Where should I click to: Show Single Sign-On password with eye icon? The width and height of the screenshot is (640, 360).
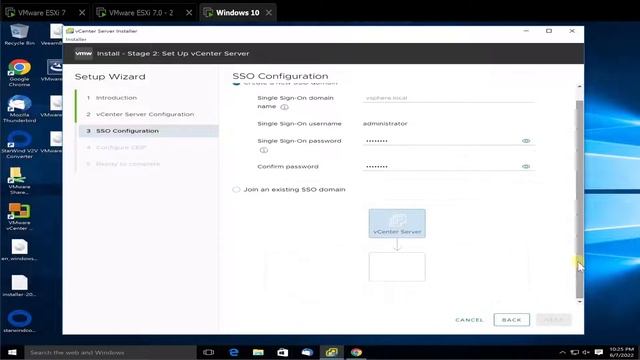click(526, 141)
